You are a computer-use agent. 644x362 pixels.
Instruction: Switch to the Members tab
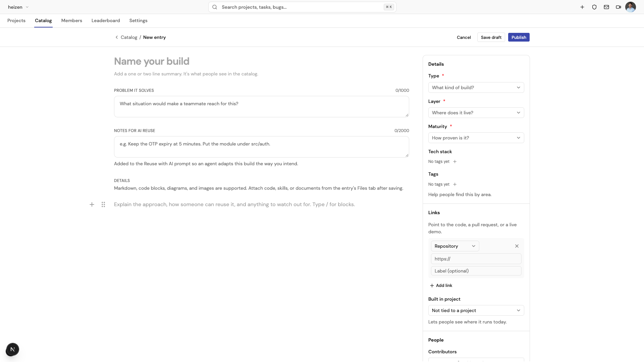pos(71,20)
